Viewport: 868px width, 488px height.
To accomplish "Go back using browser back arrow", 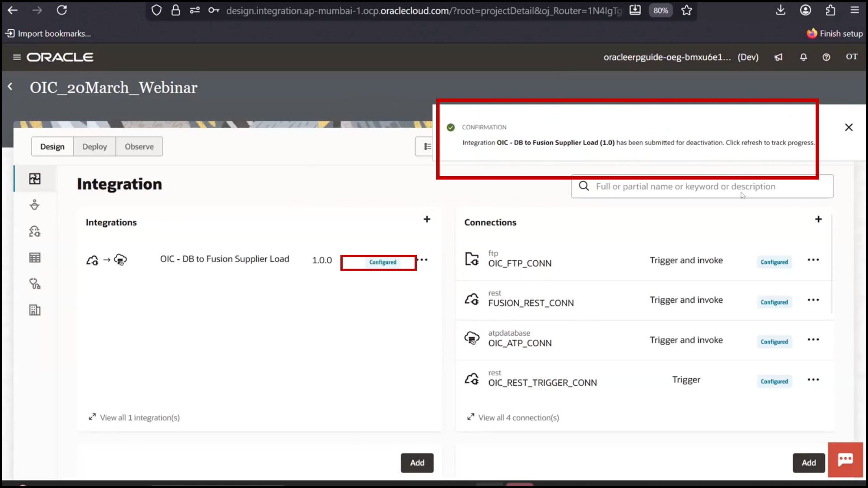I will click(x=13, y=10).
